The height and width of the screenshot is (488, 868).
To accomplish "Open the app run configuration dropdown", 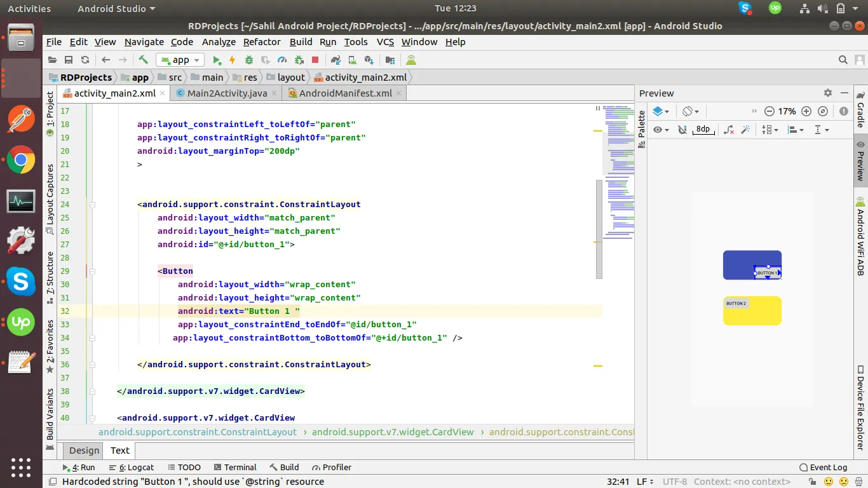I will 180,60.
